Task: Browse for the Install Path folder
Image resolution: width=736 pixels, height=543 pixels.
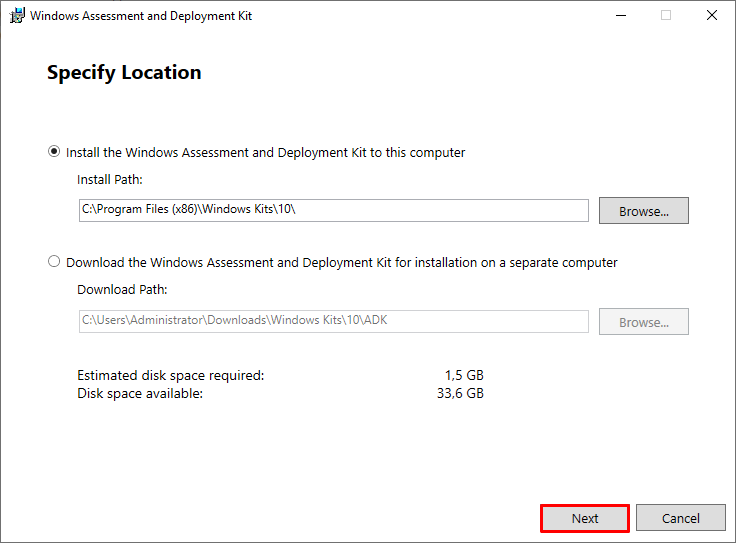Action: click(644, 211)
